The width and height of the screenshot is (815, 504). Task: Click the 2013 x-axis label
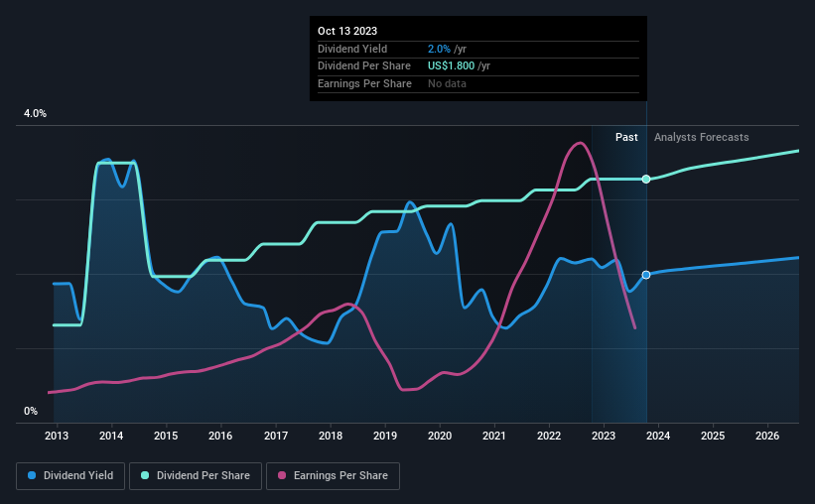click(57, 436)
